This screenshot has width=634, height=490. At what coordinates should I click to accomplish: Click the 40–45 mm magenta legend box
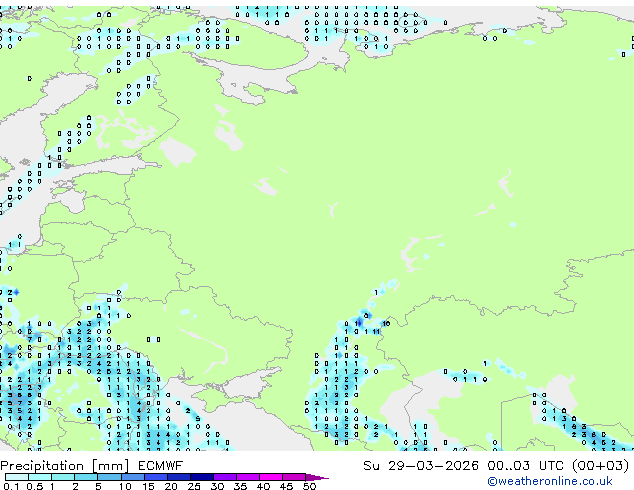tap(271, 477)
